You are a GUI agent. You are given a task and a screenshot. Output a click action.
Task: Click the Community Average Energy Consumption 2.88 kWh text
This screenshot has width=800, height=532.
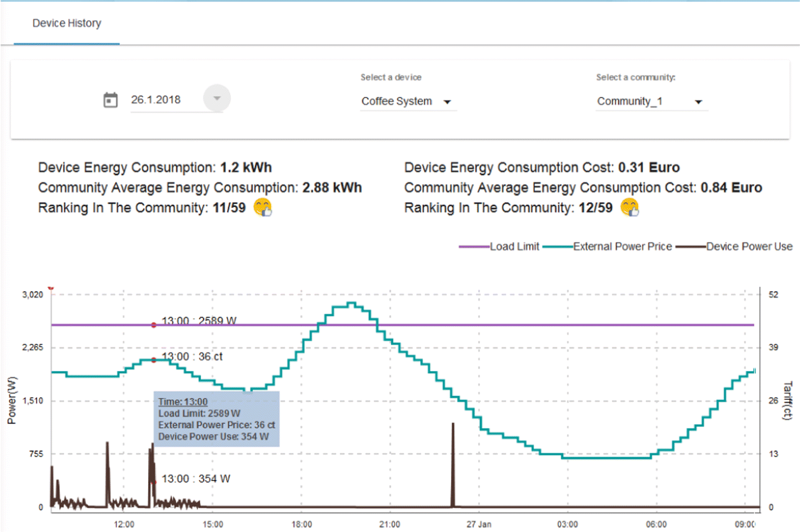(x=200, y=188)
